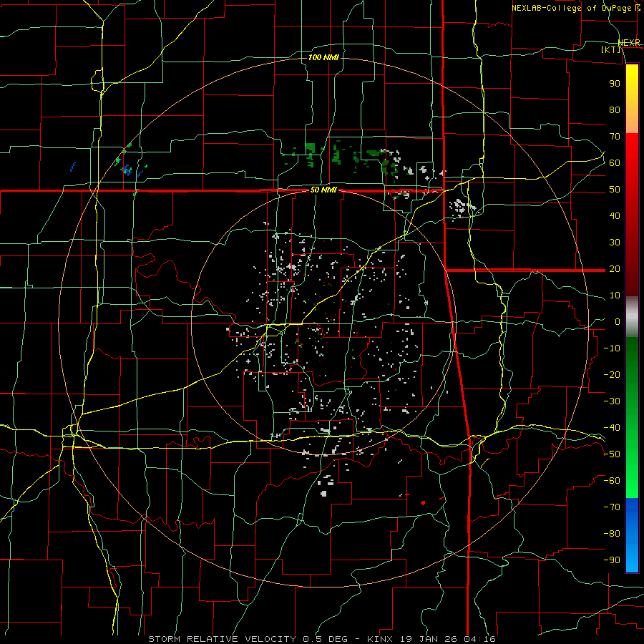Click the -10 value on velocity scale

(612, 348)
